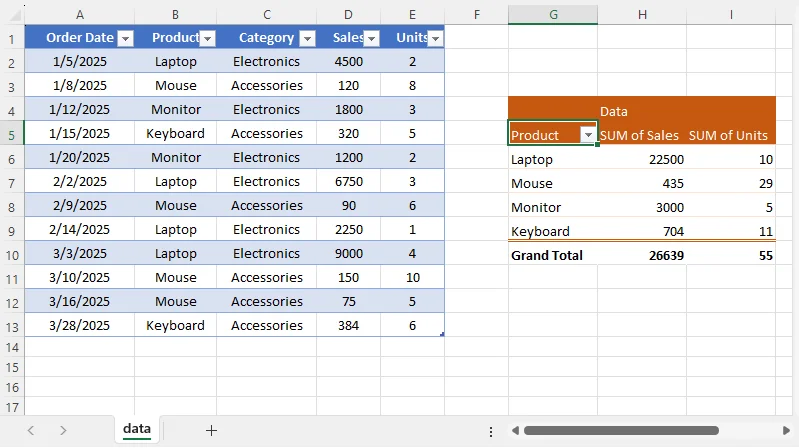
Task: Select column B header
Action: tap(175, 15)
